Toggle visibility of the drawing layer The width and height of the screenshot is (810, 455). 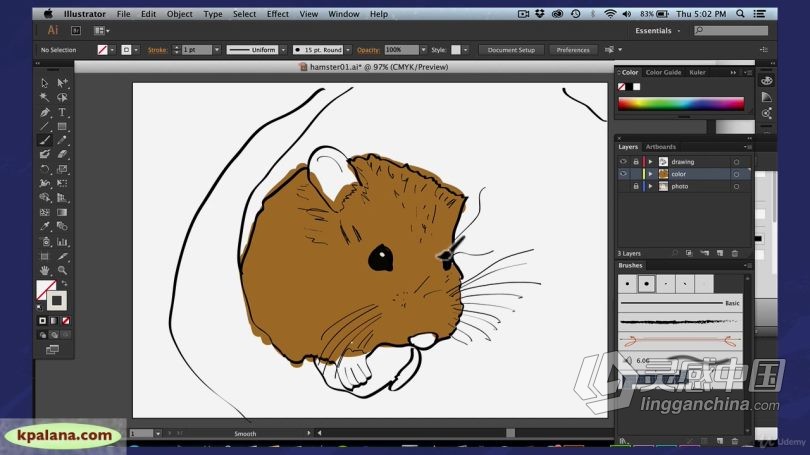tap(623, 162)
